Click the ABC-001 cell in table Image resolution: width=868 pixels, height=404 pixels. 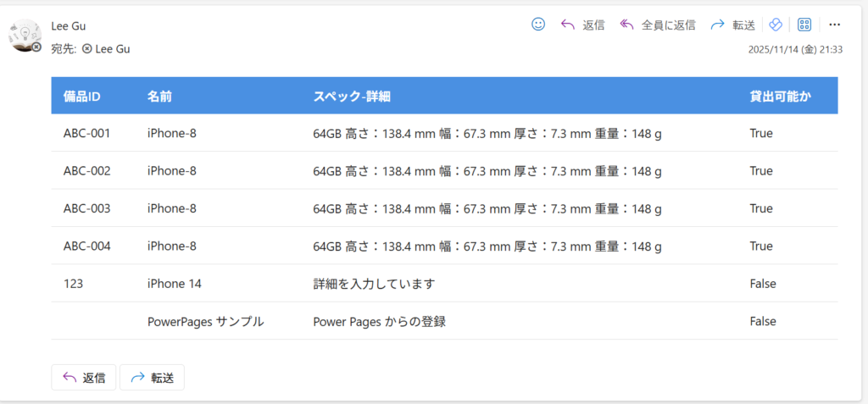pyautogui.click(x=87, y=133)
